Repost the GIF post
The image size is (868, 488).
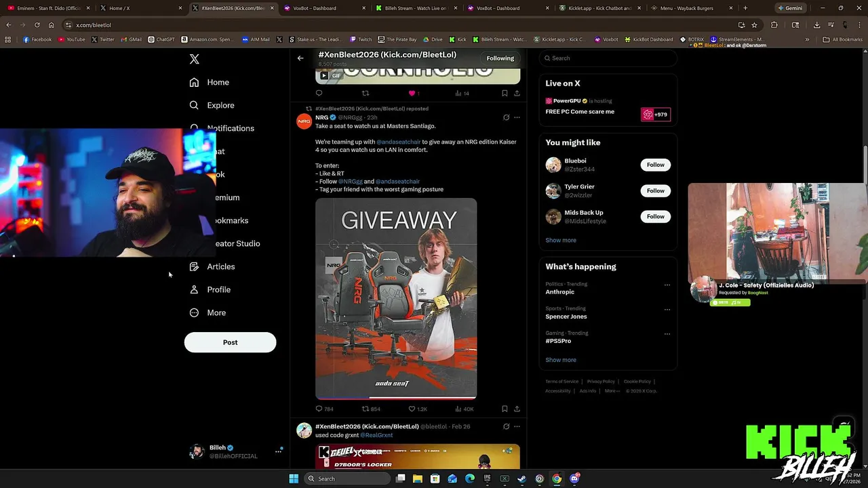click(x=366, y=94)
